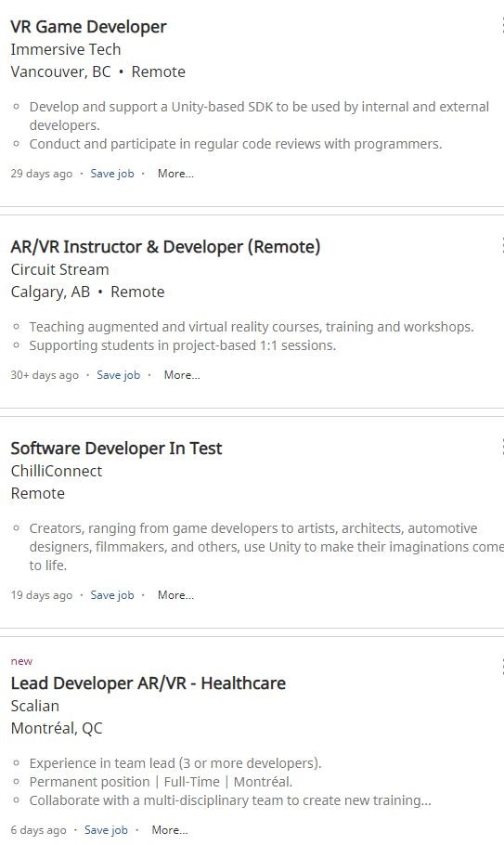Image resolution: width=504 pixels, height=845 pixels.
Task: Expand More... on Software Developer In Test card
Action: point(175,595)
